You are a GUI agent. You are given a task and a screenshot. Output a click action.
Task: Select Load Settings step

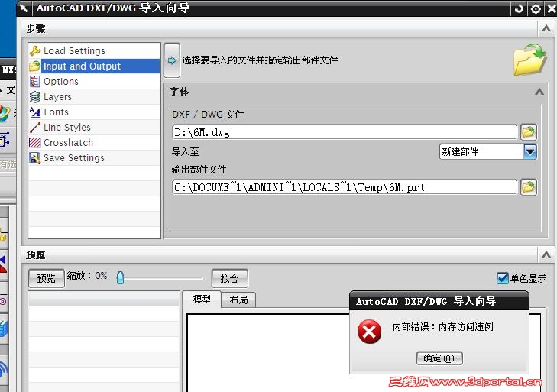click(x=94, y=51)
